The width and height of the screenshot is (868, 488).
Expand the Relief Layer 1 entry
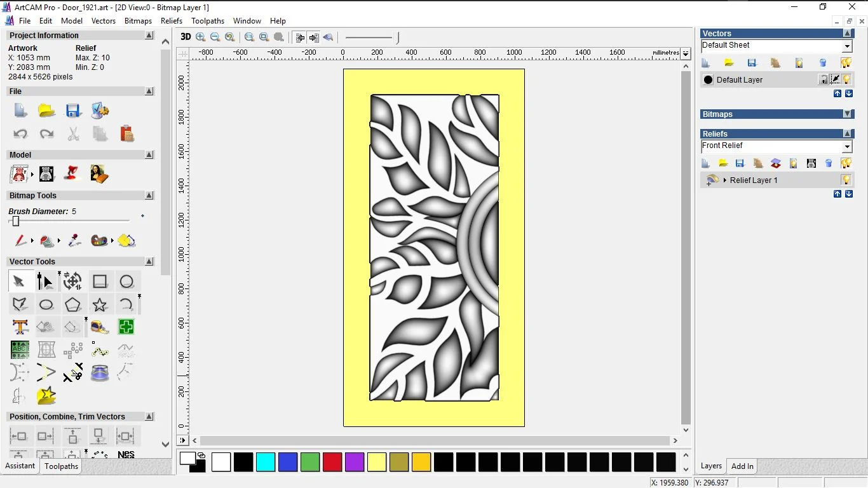[725, 180]
